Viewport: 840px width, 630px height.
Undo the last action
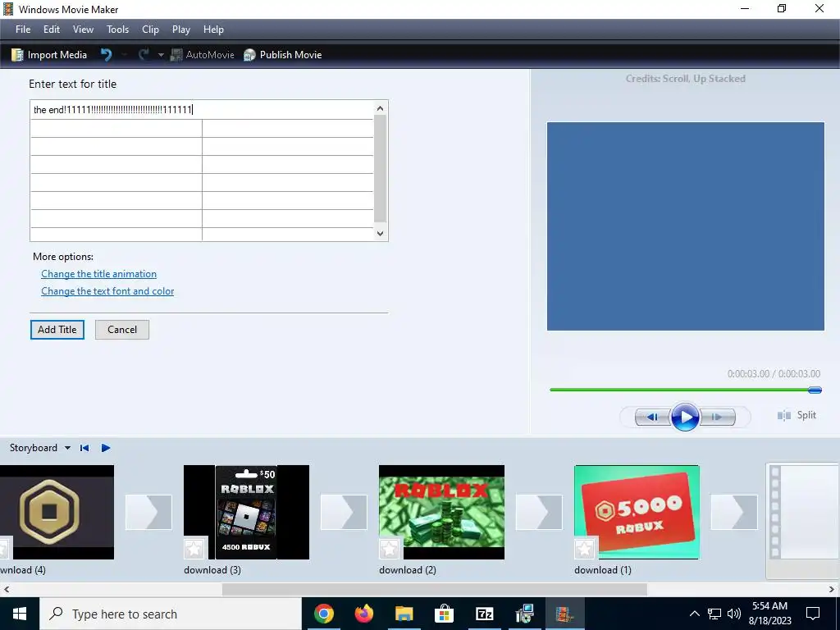click(x=106, y=55)
